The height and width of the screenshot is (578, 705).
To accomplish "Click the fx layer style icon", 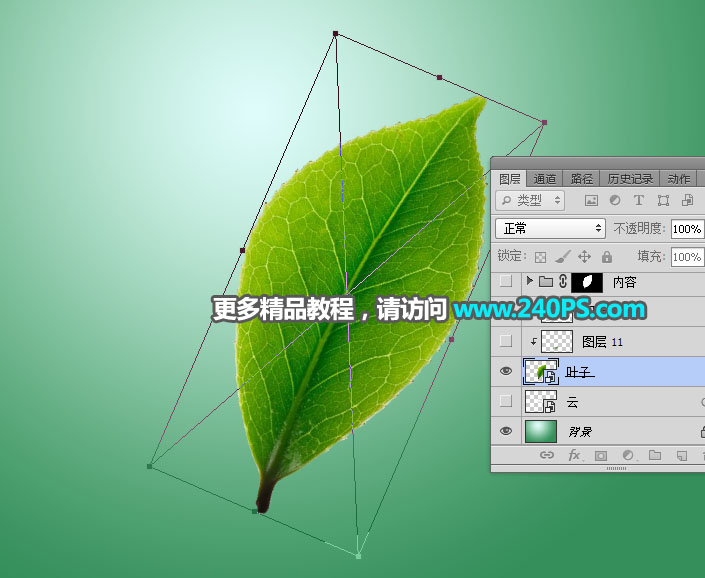I will tap(574, 455).
